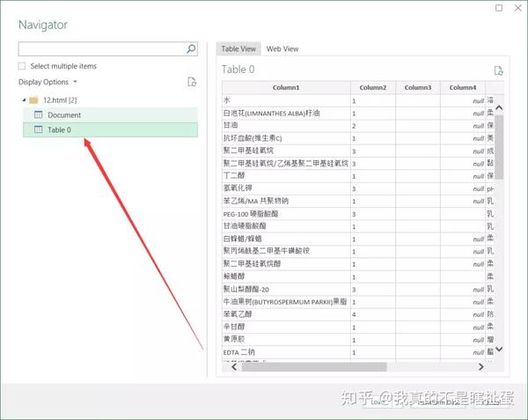Click the cell PEG-100 硬脂酸酯
Image resolution: width=528 pixels, height=420 pixels.
(x=286, y=214)
